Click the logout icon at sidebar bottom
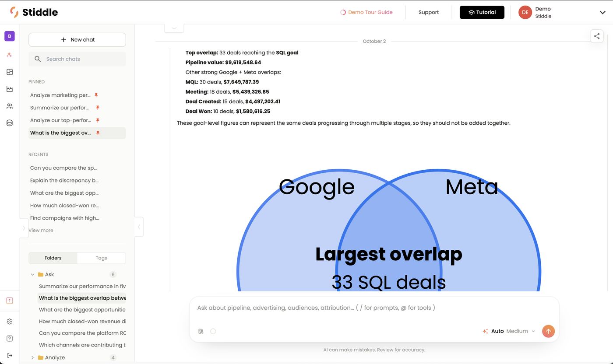613x364 pixels. pos(10,355)
